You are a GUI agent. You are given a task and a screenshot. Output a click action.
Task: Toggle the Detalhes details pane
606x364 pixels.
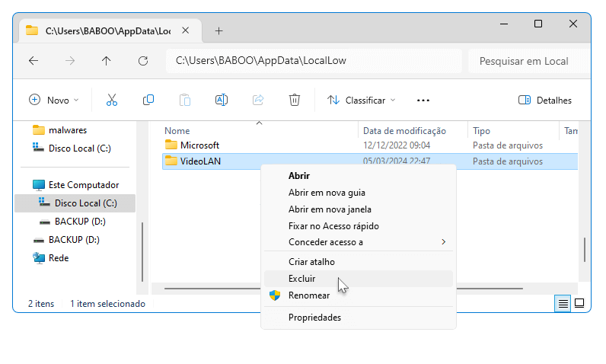click(545, 100)
